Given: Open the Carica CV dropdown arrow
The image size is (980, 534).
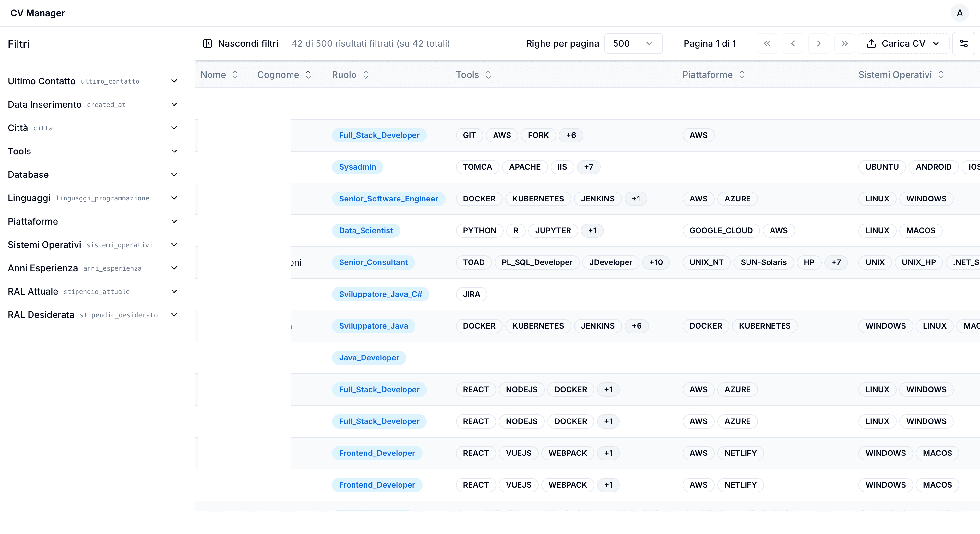Looking at the screenshot, I should click(936, 43).
